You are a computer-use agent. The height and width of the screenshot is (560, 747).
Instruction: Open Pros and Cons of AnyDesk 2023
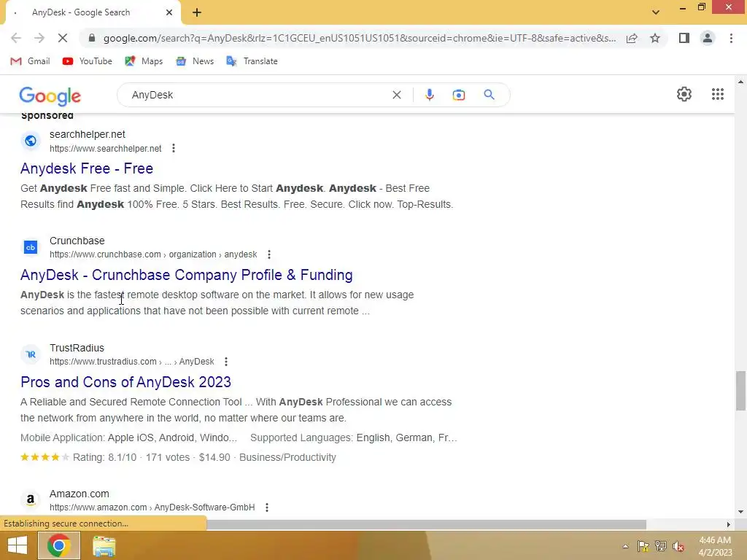point(125,382)
